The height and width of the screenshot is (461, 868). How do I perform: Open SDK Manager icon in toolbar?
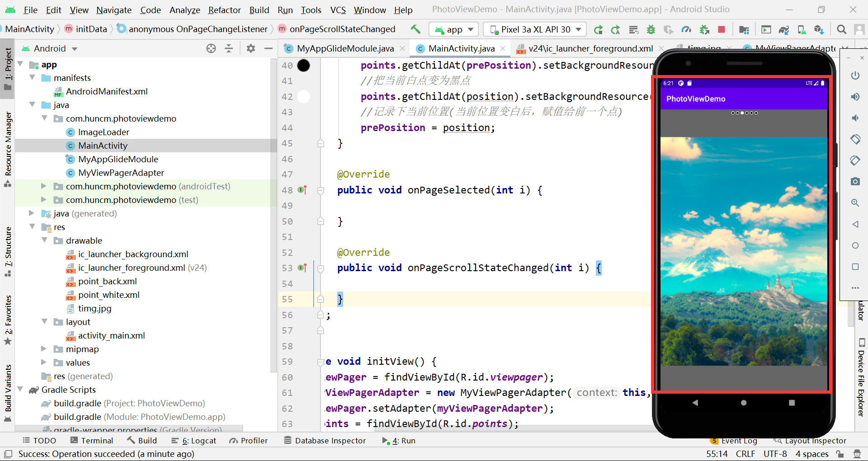819,30
